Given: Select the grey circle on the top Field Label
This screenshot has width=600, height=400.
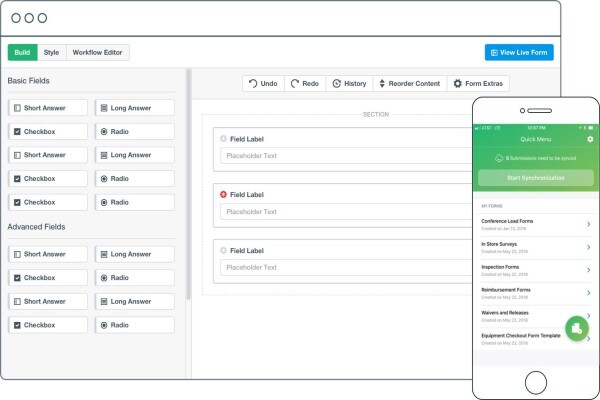Looking at the screenshot, I should (x=223, y=139).
